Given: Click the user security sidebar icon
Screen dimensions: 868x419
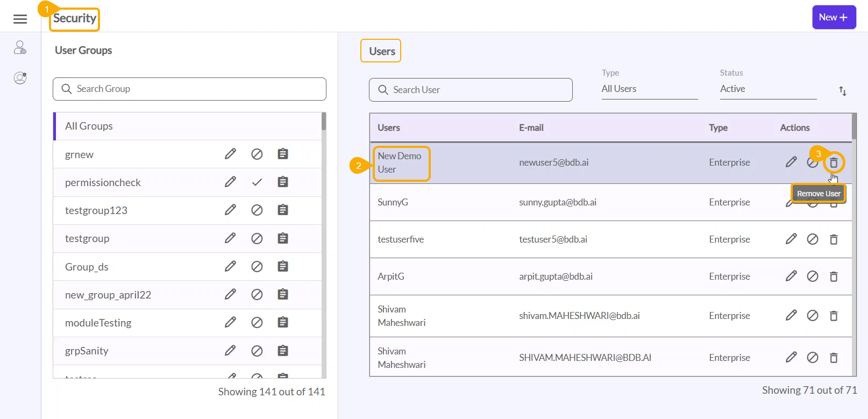Looking at the screenshot, I should (x=20, y=48).
